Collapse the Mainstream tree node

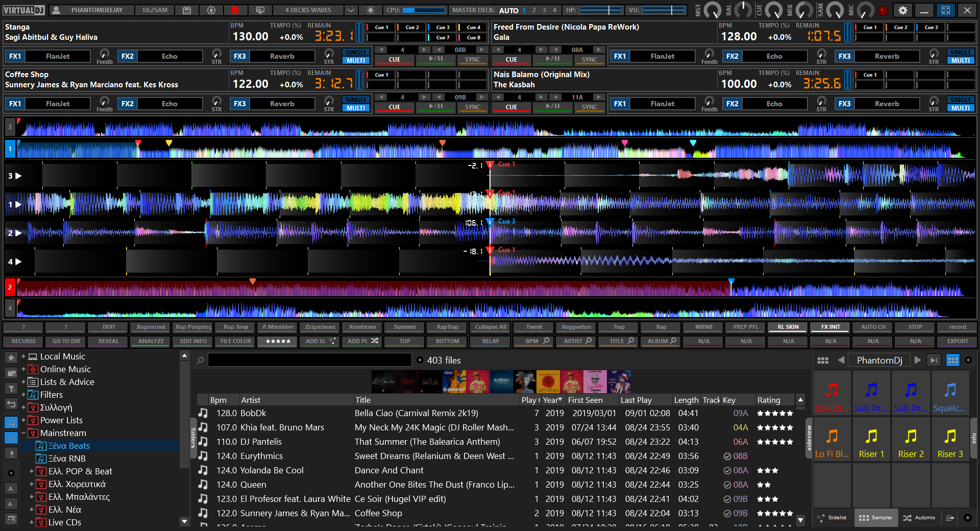coord(23,433)
